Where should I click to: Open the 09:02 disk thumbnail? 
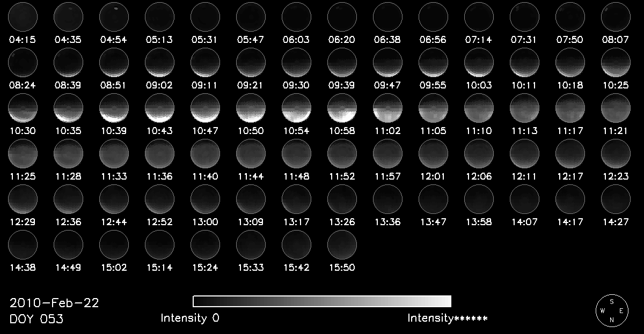pyautogui.click(x=159, y=62)
